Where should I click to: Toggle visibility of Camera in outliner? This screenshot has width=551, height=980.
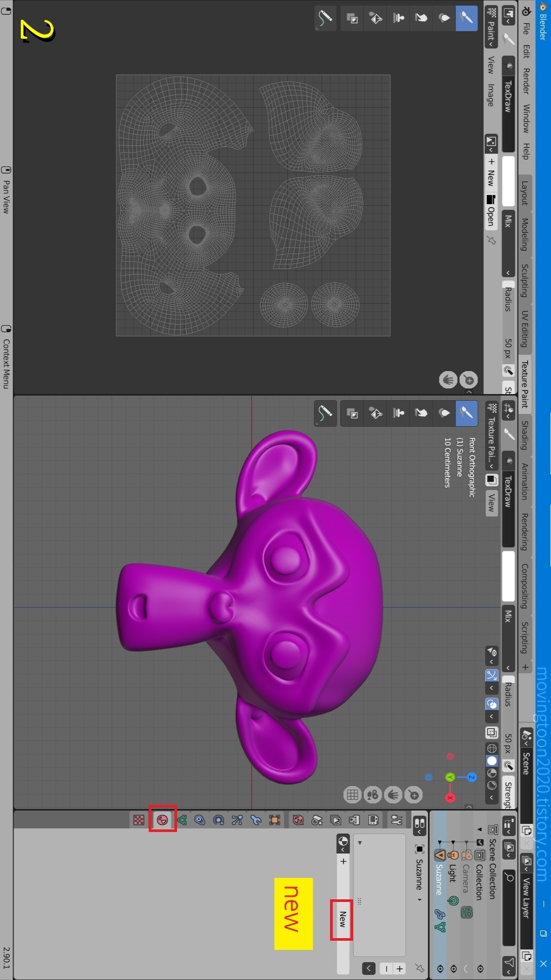coord(466,968)
